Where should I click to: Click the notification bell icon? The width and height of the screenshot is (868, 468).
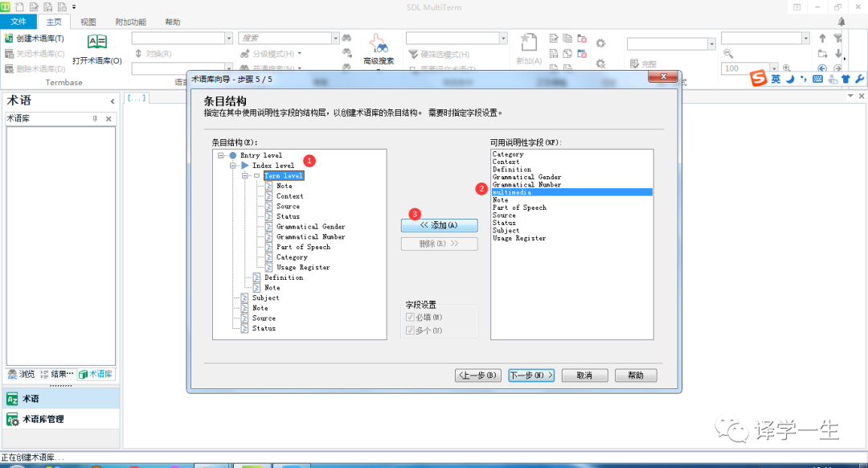point(841,22)
